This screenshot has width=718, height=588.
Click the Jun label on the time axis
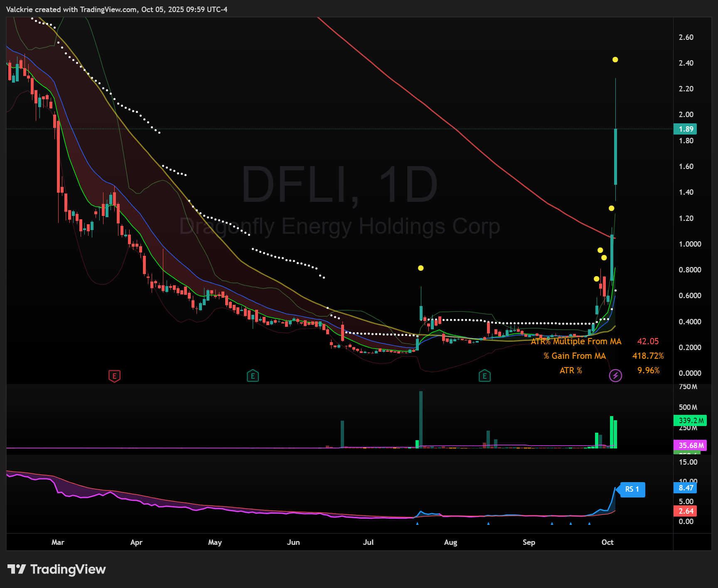coord(293,542)
